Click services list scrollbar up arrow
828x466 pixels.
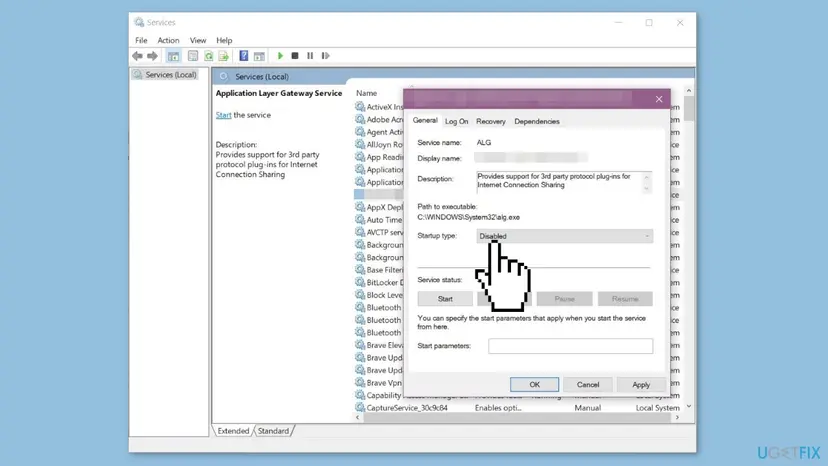pos(689,91)
